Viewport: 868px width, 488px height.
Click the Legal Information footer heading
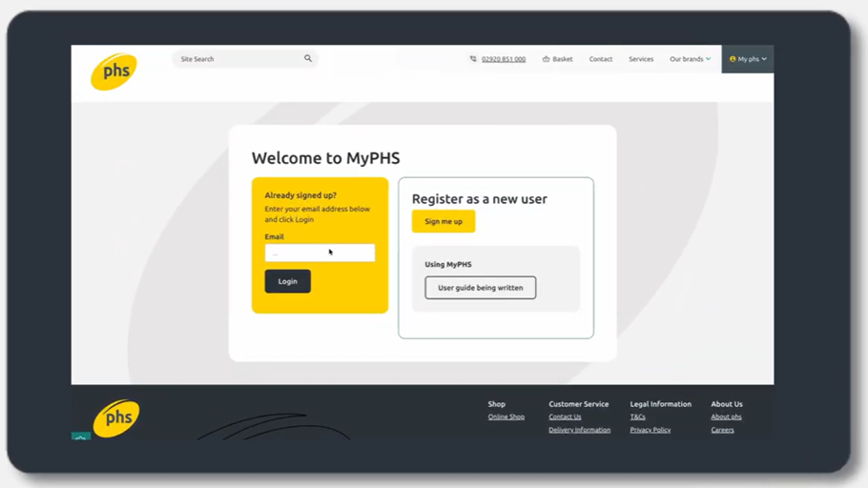(660, 404)
